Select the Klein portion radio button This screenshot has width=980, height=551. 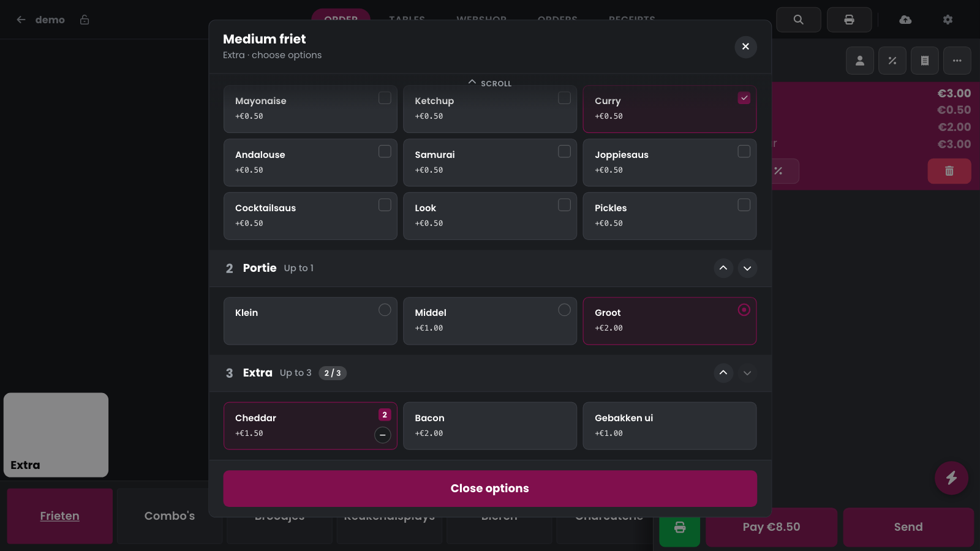click(385, 310)
